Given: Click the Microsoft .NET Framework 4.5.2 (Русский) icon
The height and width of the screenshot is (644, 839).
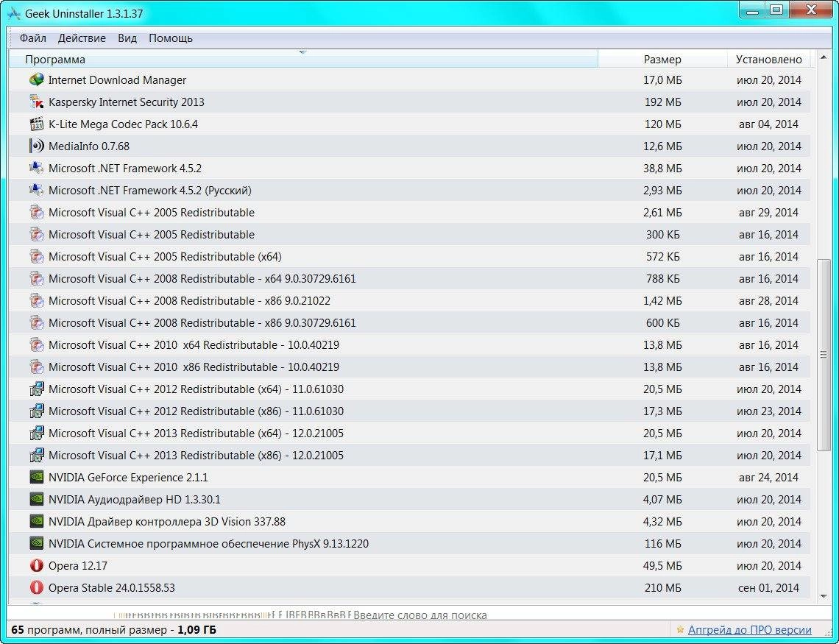Looking at the screenshot, I should [36, 190].
